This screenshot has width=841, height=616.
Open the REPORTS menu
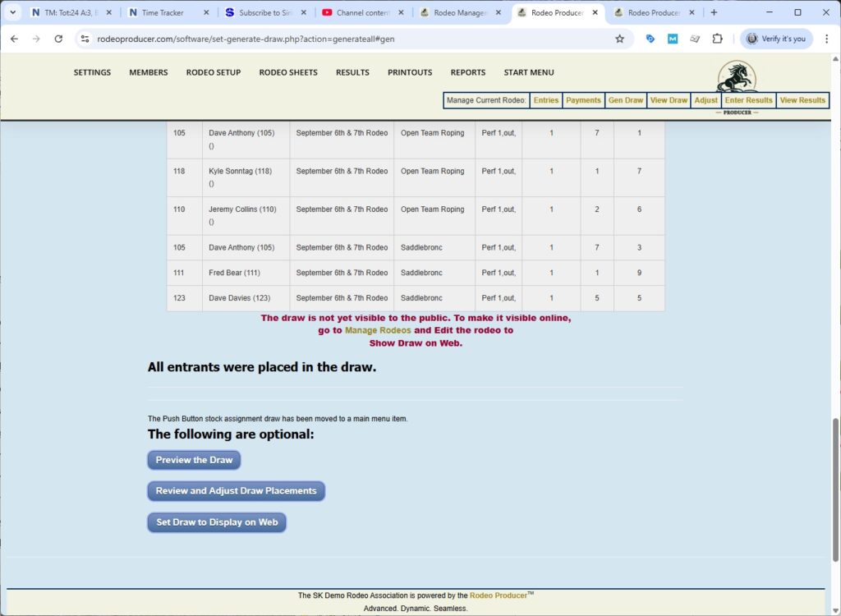(467, 72)
